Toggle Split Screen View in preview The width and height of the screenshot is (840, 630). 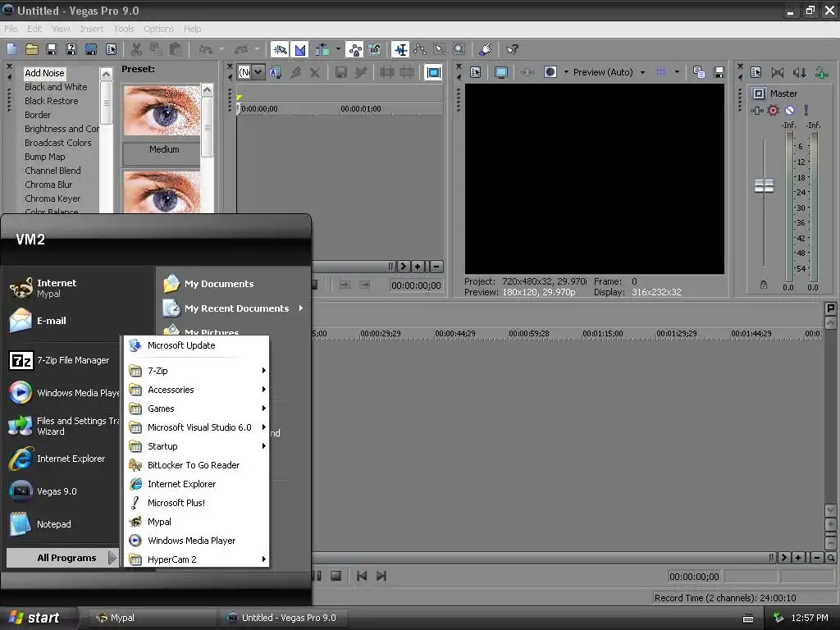[550, 72]
